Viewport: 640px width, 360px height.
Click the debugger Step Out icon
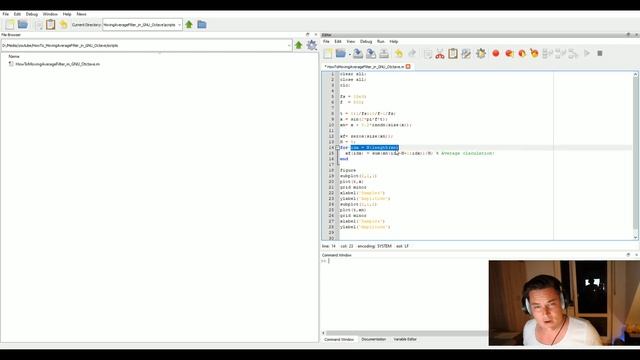[x=573, y=53]
